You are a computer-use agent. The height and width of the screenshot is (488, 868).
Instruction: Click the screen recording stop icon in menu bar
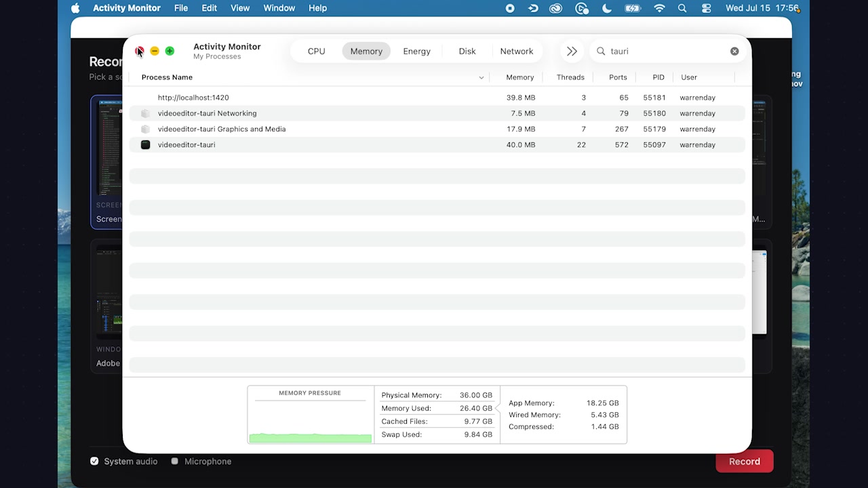[510, 8]
